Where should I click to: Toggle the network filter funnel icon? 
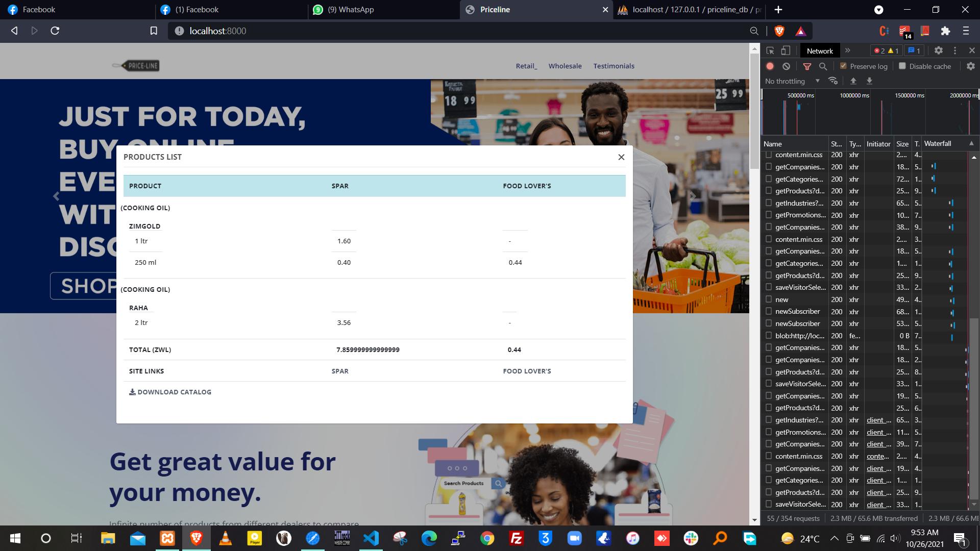pos(807,66)
